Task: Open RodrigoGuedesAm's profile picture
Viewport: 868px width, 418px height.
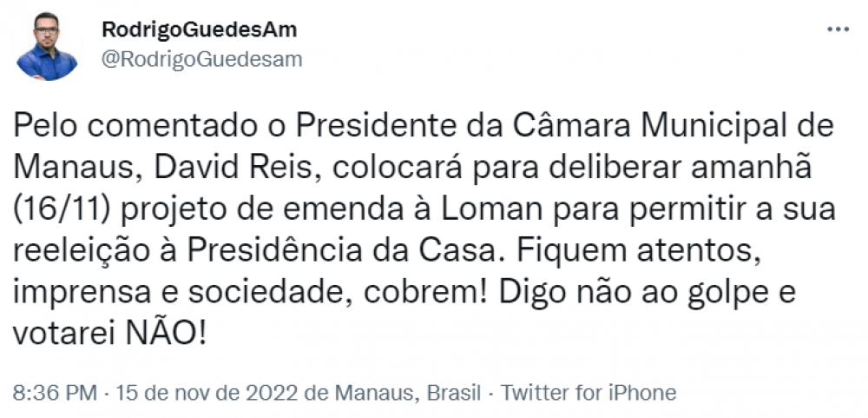Action: pos(47,47)
